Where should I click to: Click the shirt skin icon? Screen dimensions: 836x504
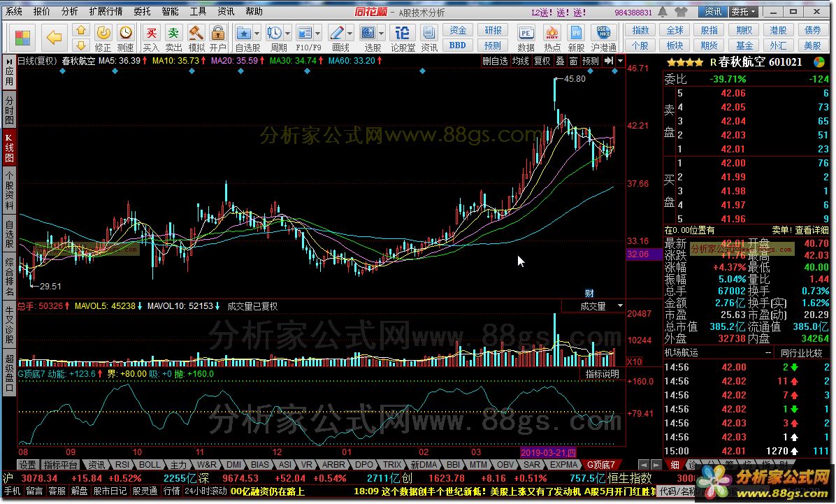(681, 12)
